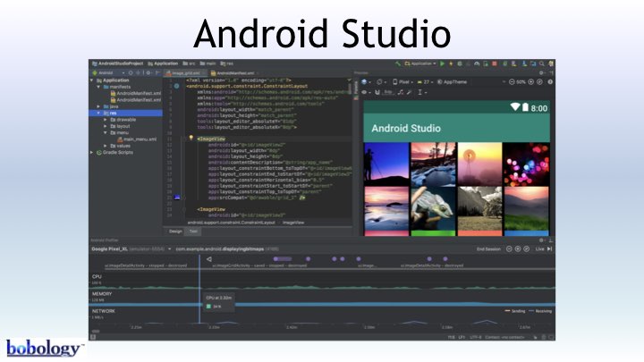This screenshot has height=362, width=644.
Task: Click the zoom out icon in Preview
Action: point(512,81)
